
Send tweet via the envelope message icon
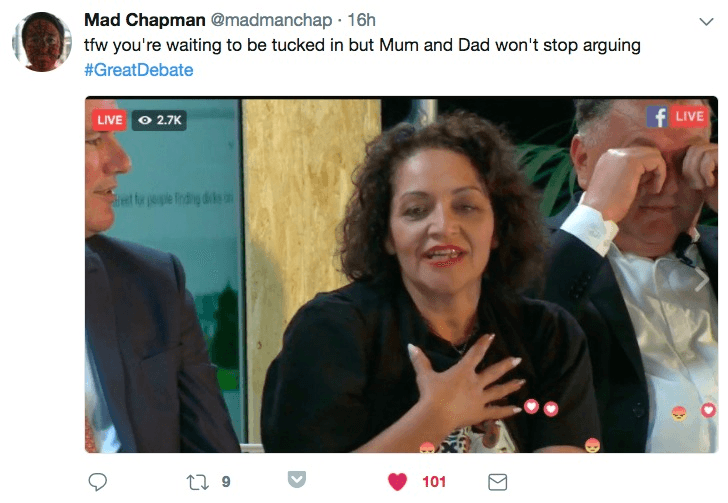tap(497, 482)
